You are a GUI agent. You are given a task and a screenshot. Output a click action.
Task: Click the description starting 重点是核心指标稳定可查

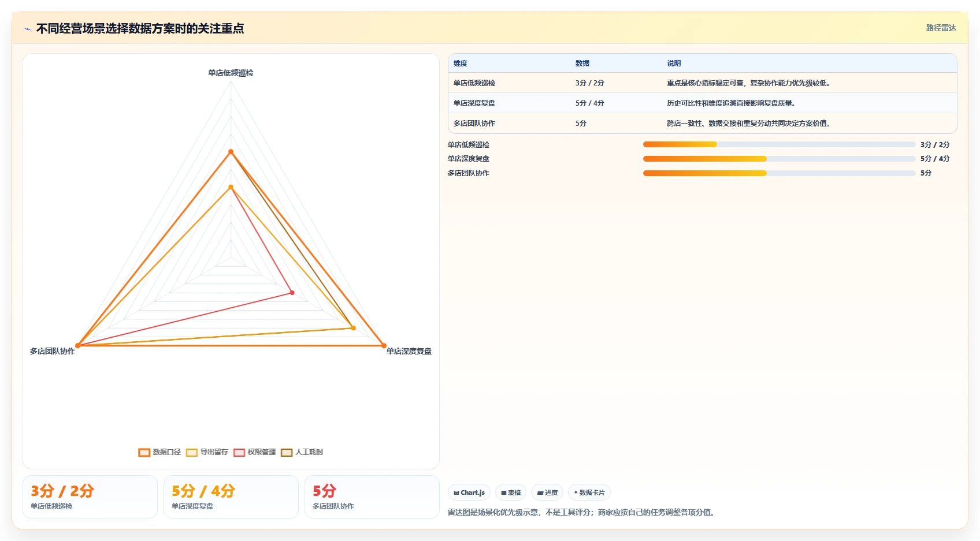pos(750,83)
